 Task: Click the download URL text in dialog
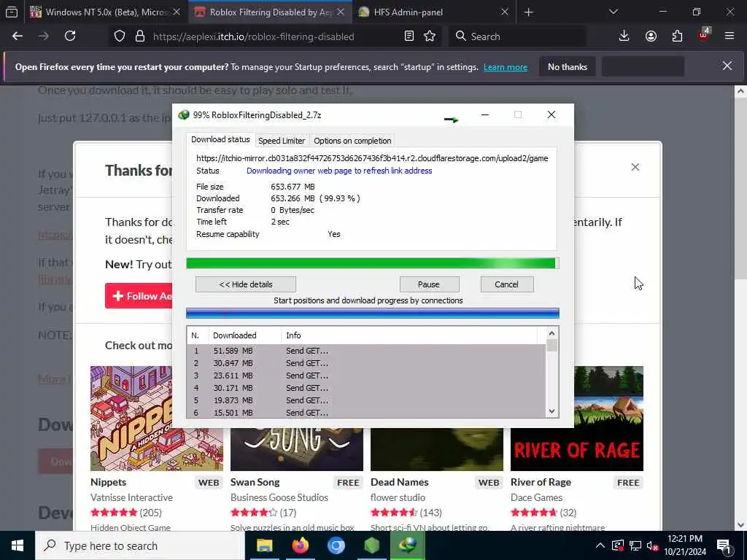click(x=372, y=158)
